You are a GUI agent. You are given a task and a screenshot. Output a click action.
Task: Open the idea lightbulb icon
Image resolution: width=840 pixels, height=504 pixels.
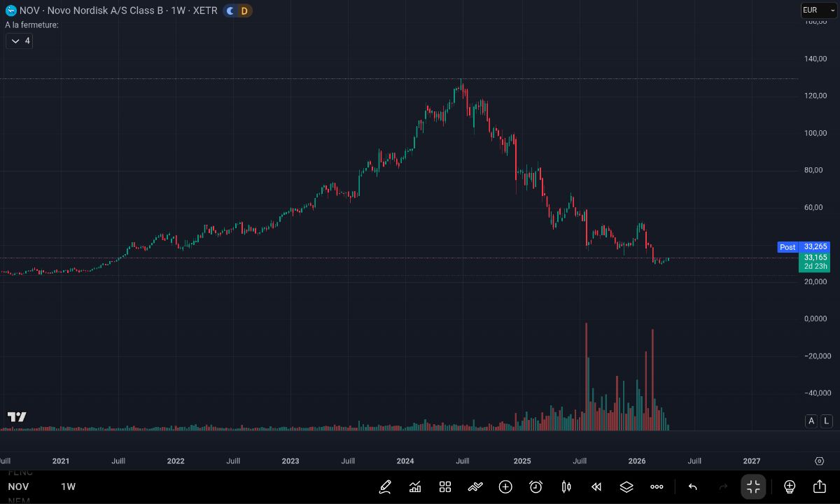790,486
